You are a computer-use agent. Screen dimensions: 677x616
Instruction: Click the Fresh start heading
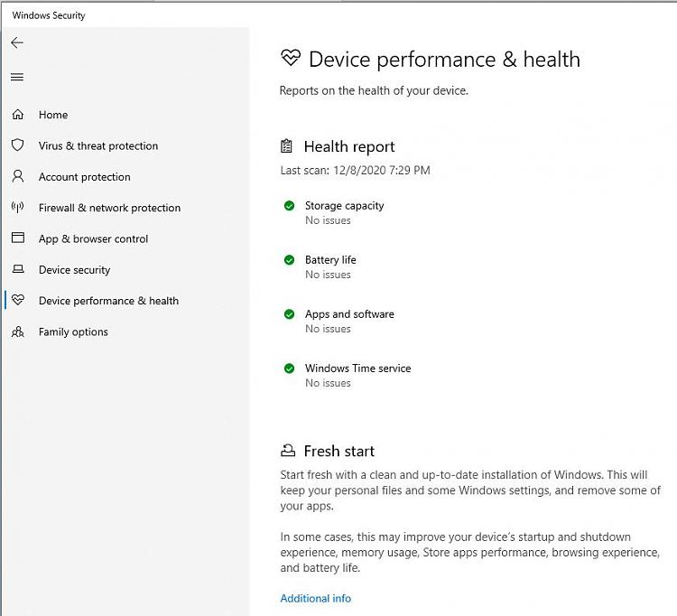pos(339,451)
